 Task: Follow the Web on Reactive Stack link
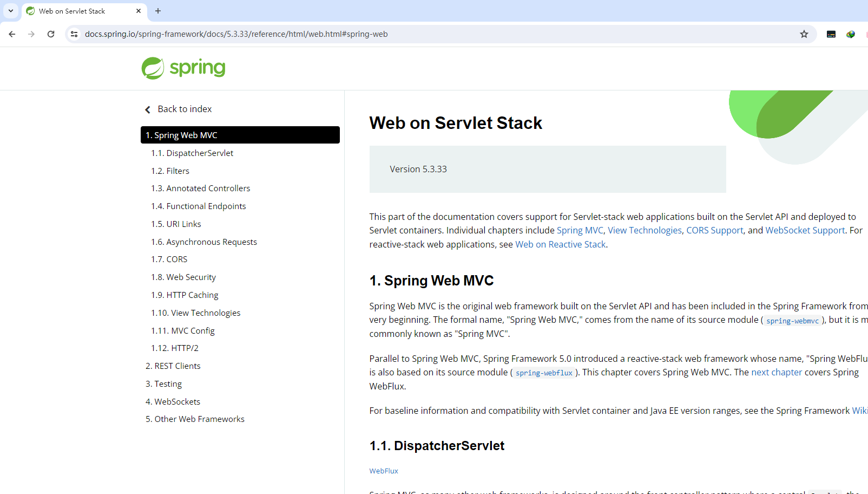[560, 244]
